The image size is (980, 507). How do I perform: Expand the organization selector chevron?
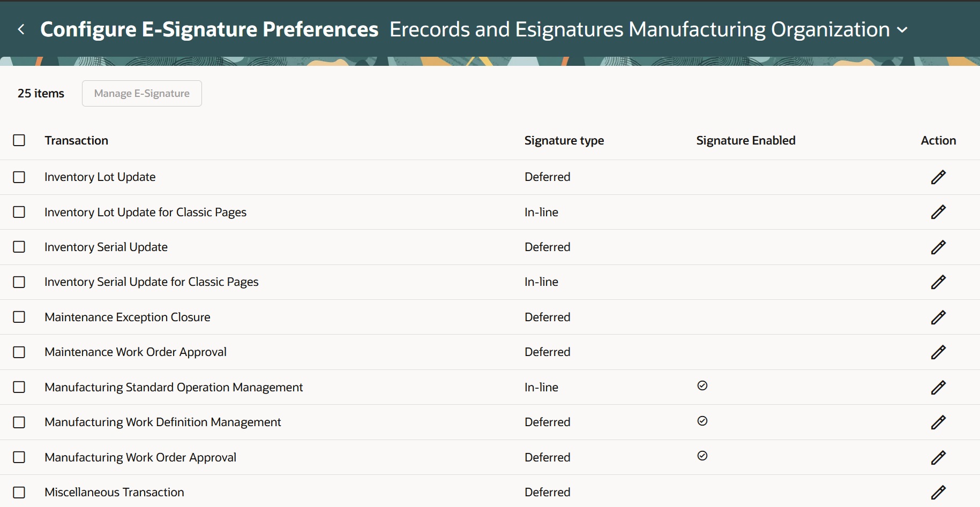coord(902,30)
